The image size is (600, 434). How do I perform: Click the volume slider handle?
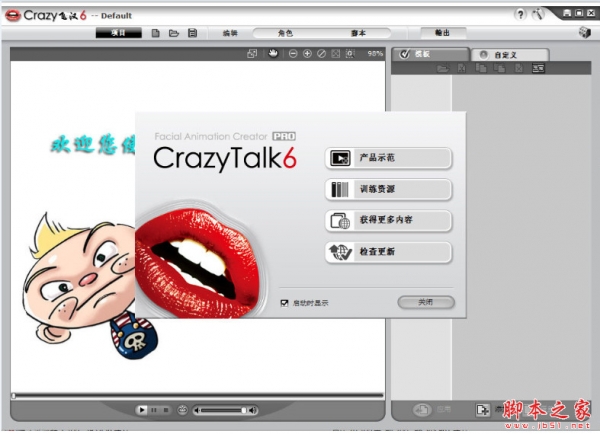[x=244, y=411]
